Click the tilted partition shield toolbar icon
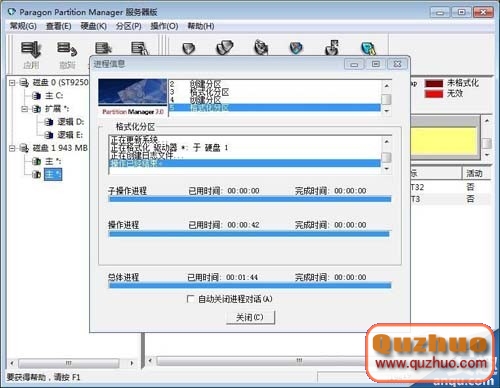 [x=261, y=47]
